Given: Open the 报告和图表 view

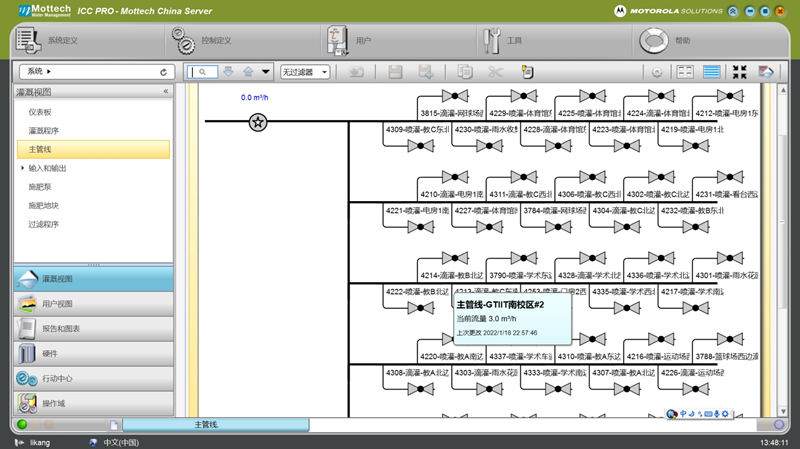Looking at the screenshot, I should click(x=62, y=328).
